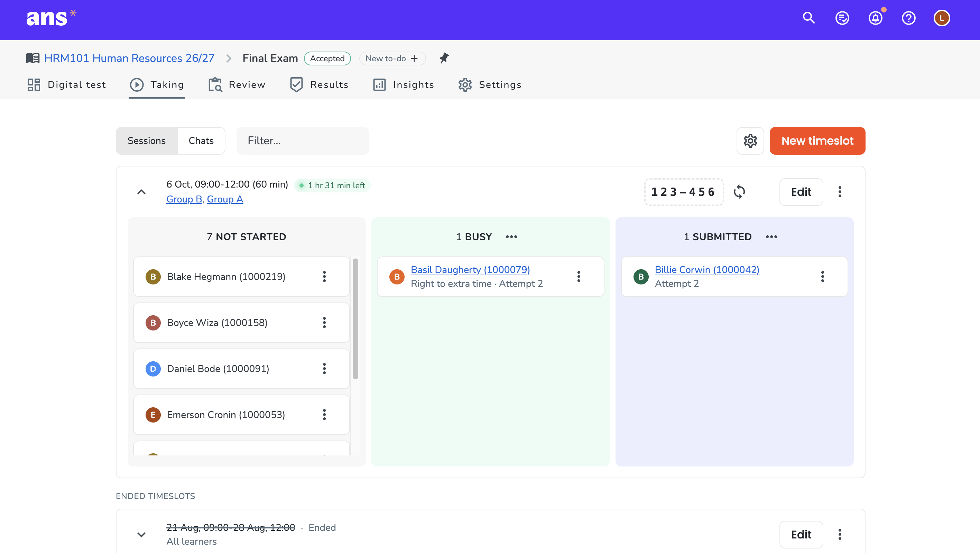Image resolution: width=980 pixels, height=553 pixels.
Task: Edit the 6 Oct timeslot
Action: coord(801,192)
